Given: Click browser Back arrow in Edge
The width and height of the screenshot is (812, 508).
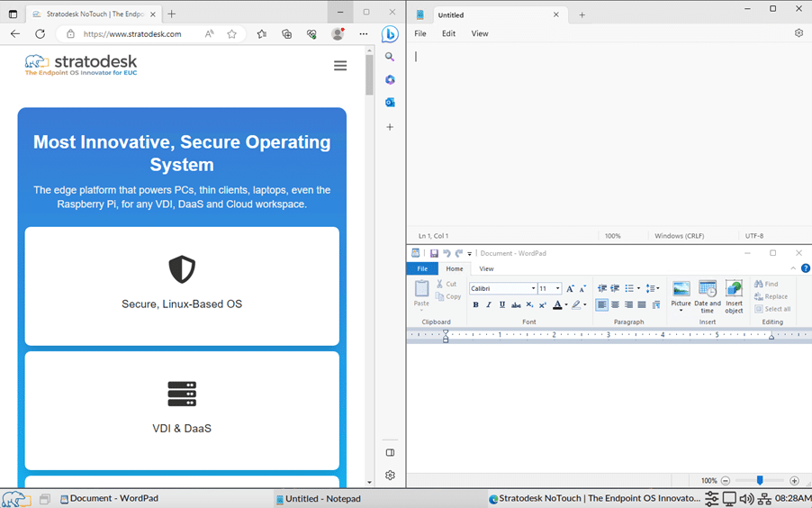Looking at the screenshot, I should [x=15, y=33].
